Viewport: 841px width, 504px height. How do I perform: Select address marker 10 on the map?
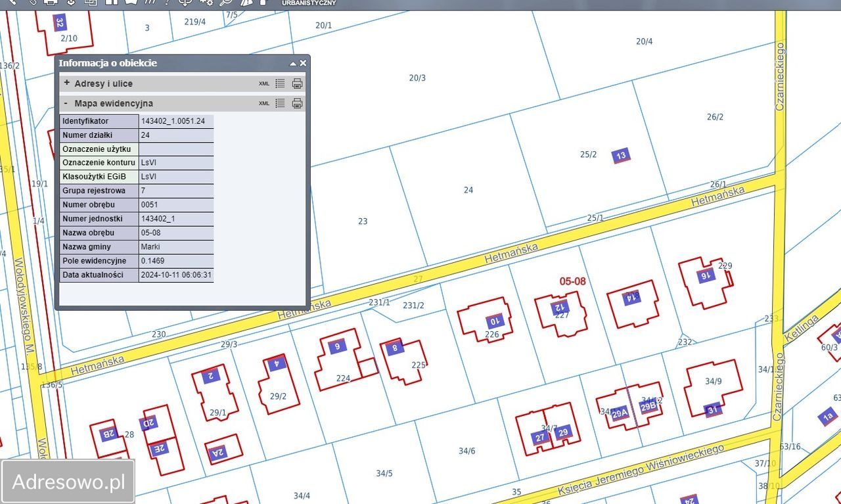(x=494, y=321)
